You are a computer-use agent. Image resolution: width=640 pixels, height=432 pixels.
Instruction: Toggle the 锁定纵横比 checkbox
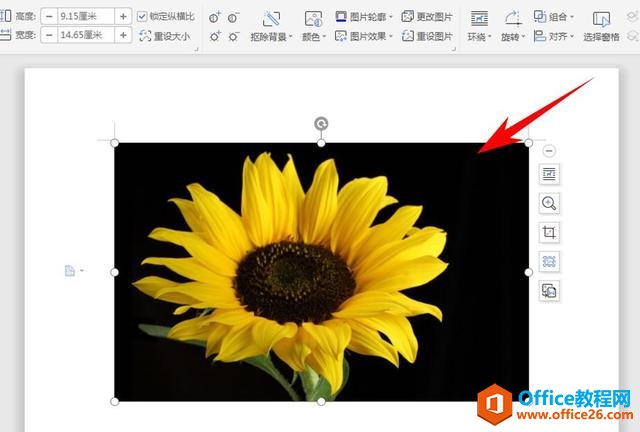point(142,17)
